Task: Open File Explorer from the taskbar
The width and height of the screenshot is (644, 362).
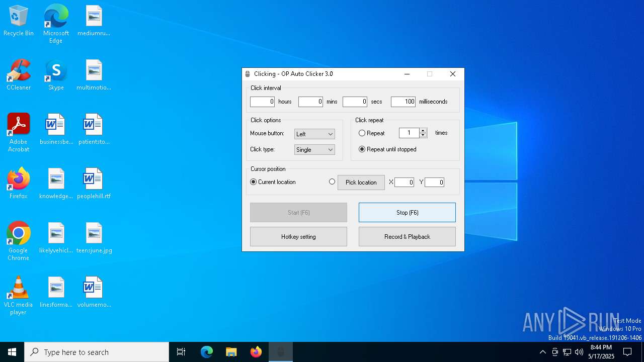Action: (x=231, y=352)
